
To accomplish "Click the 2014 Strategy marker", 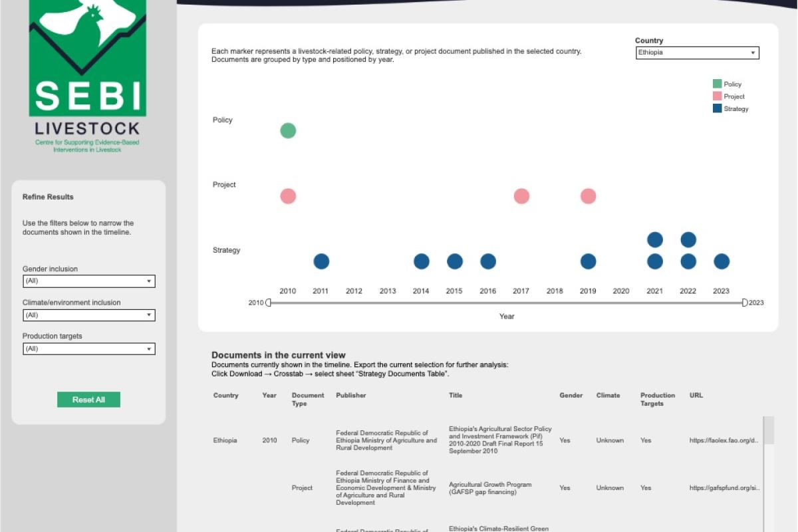I will pyautogui.click(x=421, y=261).
